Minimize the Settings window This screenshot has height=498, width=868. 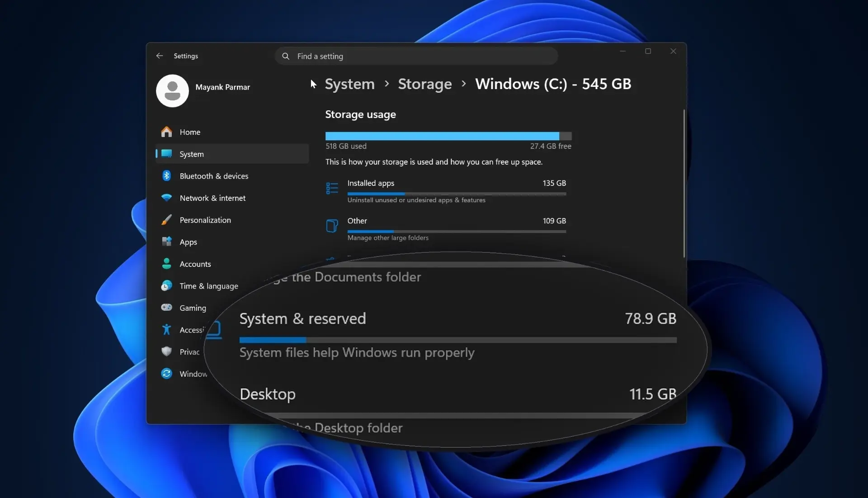click(x=623, y=51)
